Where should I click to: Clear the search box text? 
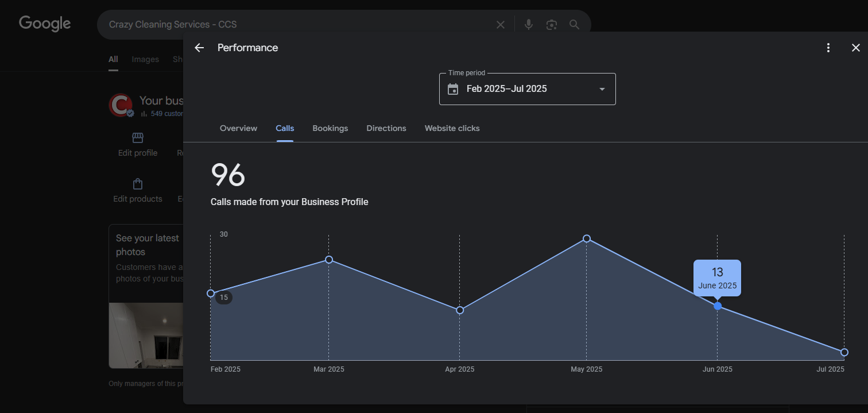pos(501,25)
